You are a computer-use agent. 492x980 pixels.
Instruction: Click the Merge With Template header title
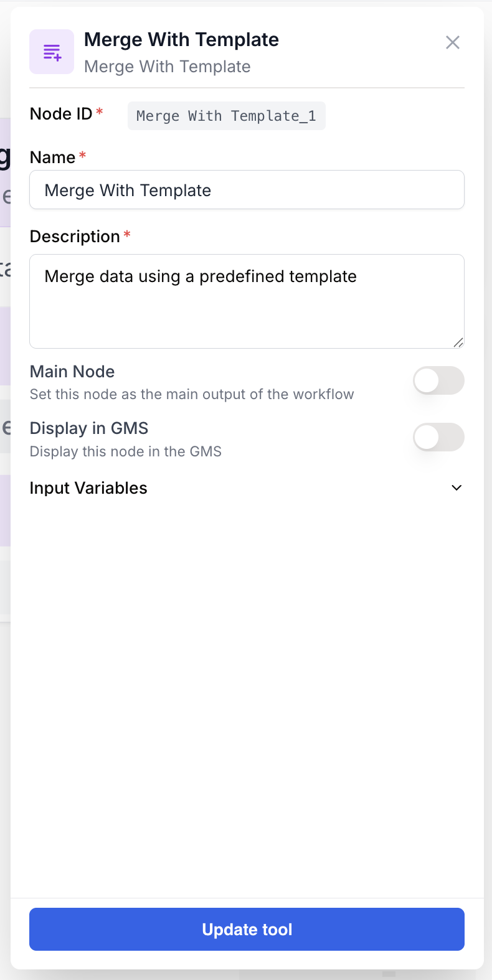click(x=181, y=39)
